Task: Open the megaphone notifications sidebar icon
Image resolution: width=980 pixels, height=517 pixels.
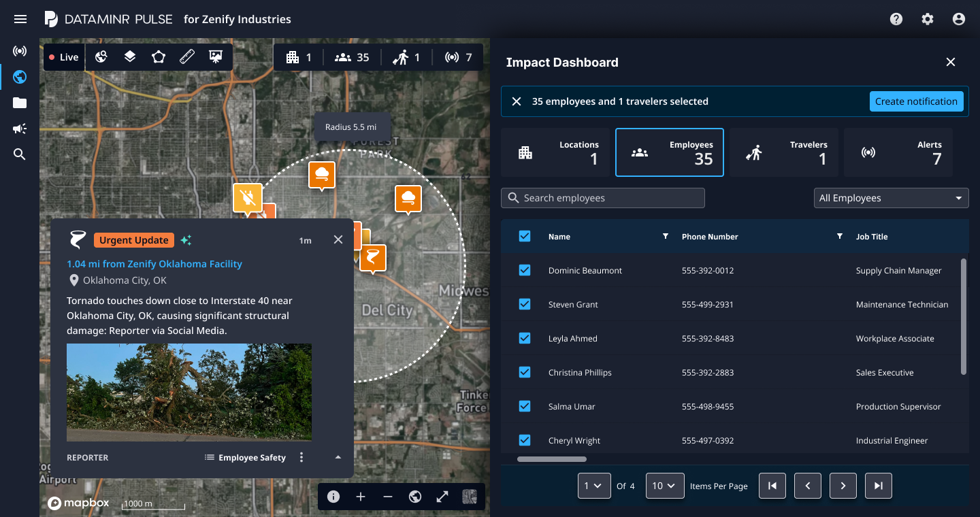Action: [20, 129]
